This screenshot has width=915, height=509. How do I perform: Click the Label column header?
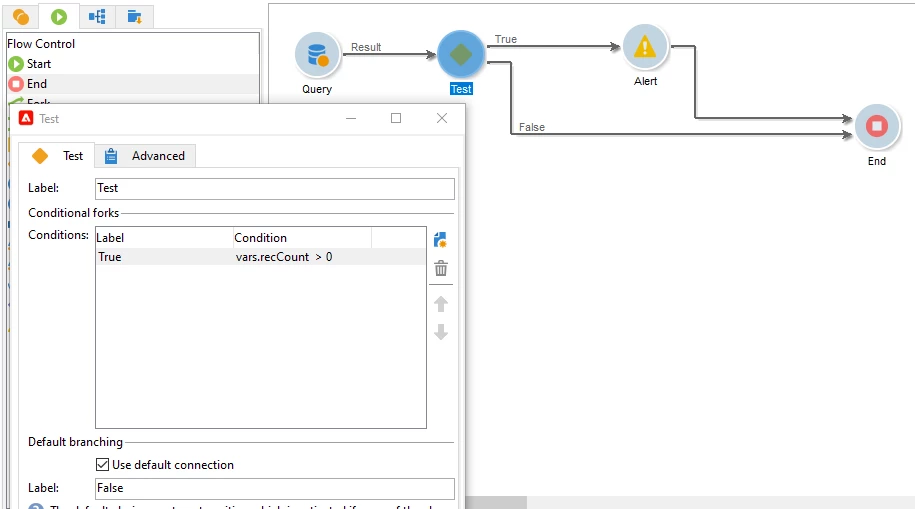coord(164,238)
